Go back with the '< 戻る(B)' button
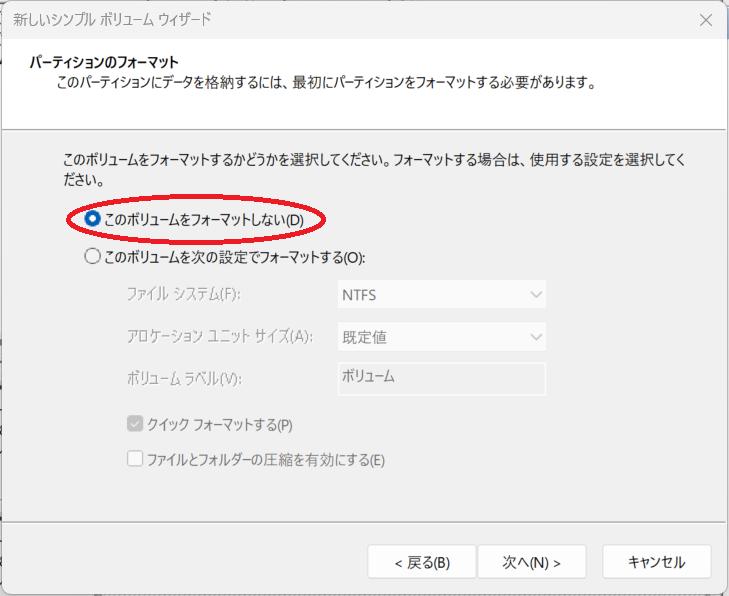Screen dimensions: 729x596 422,562
